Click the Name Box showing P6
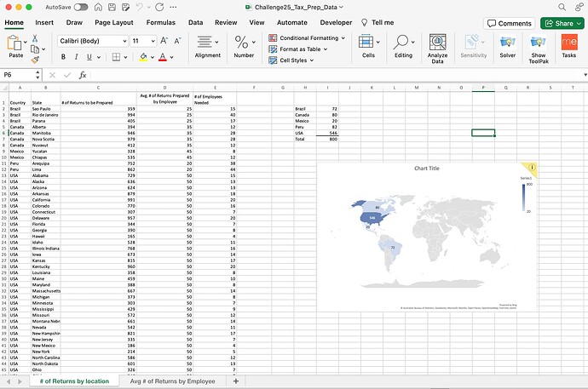 point(19,75)
